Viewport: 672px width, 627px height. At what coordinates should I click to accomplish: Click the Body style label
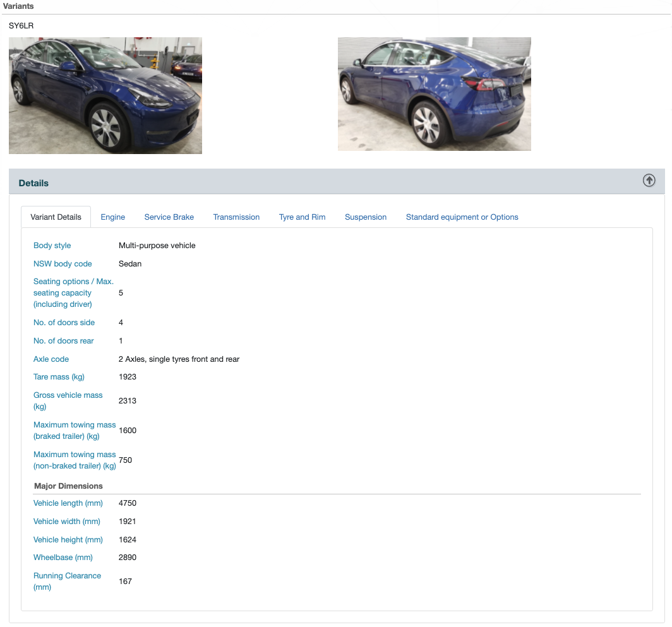[x=52, y=246]
